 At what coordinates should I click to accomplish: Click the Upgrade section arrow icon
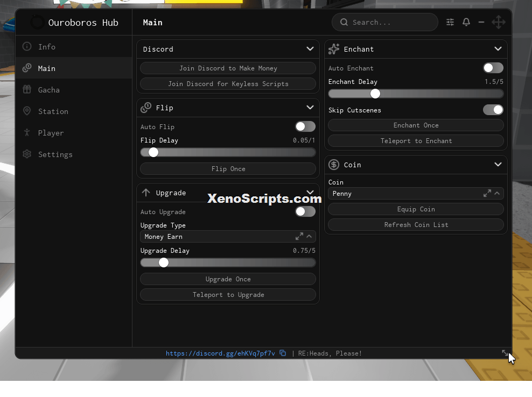pos(146,193)
